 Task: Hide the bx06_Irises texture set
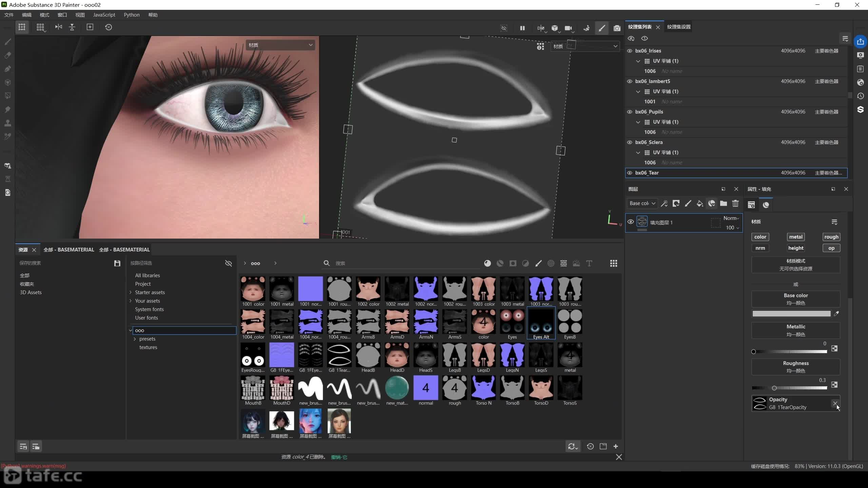(630, 51)
